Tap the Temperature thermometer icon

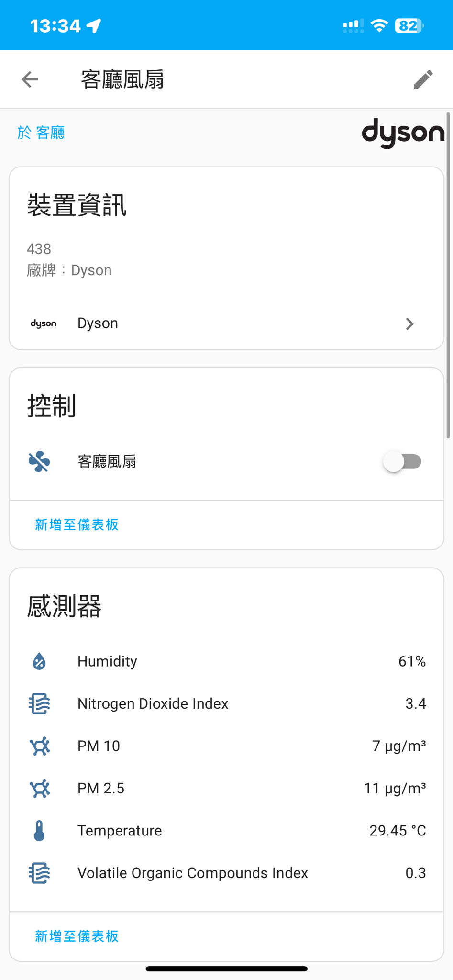coord(39,831)
